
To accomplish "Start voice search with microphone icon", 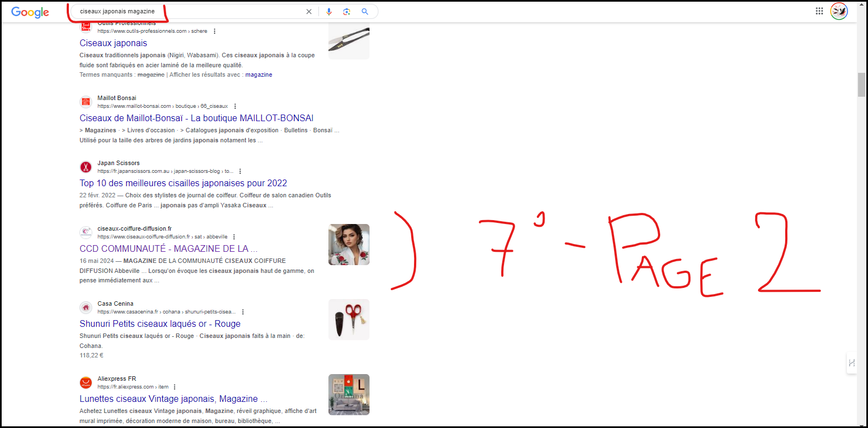I will tap(329, 12).
